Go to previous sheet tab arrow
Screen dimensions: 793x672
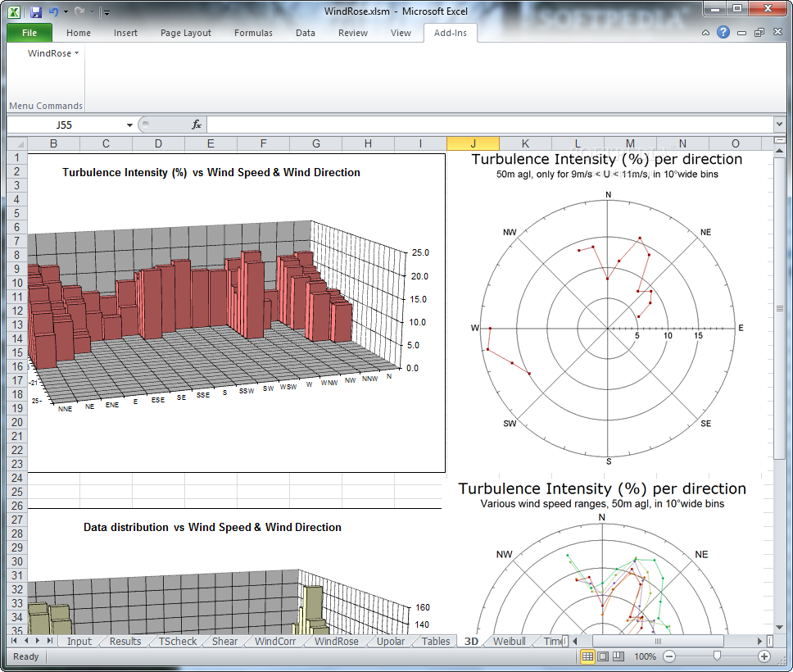25,641
